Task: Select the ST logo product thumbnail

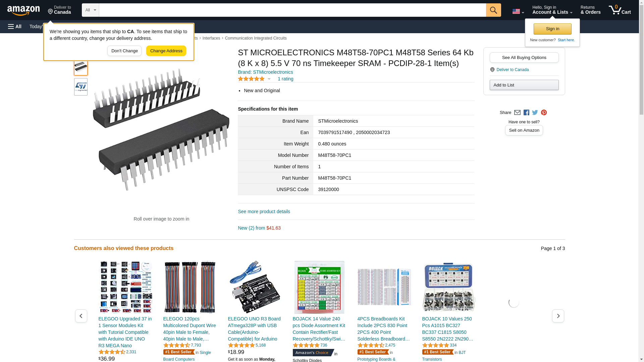Action: [81, 87]
